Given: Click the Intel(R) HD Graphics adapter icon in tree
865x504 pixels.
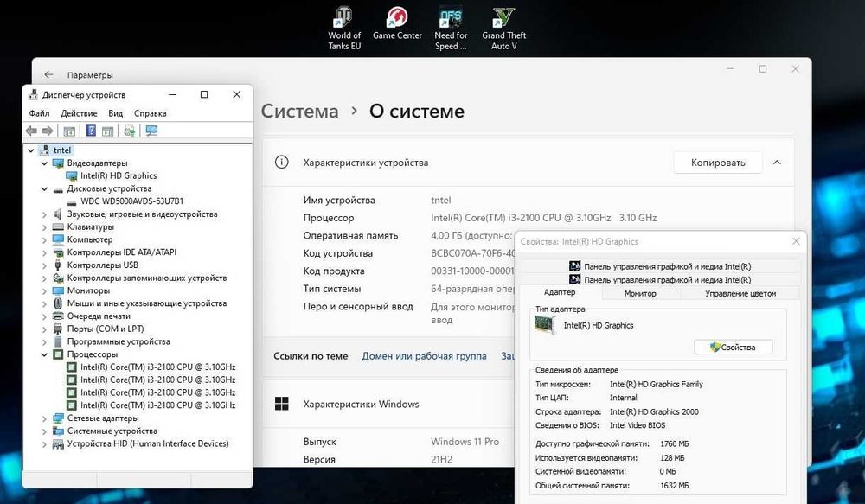Looking at the screenshot, I should click(x=71, y=175).
